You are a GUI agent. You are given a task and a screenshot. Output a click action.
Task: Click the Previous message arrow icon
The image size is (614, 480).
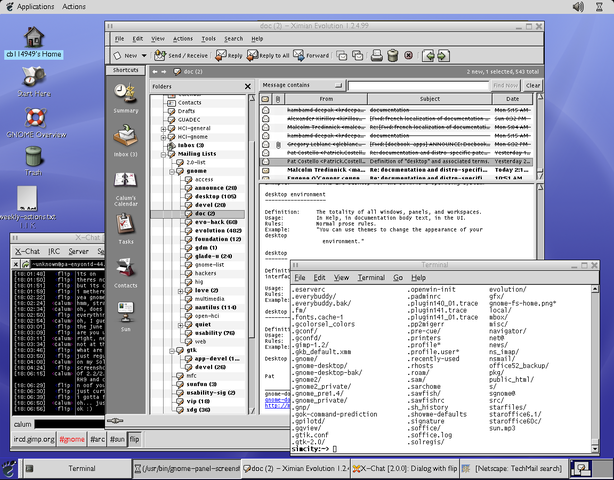coord(429,56)
